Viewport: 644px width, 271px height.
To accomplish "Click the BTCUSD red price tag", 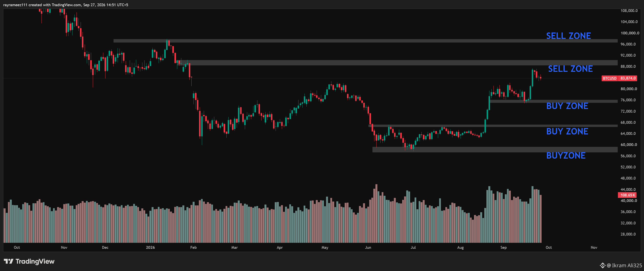I will click(x=610, y=78).
